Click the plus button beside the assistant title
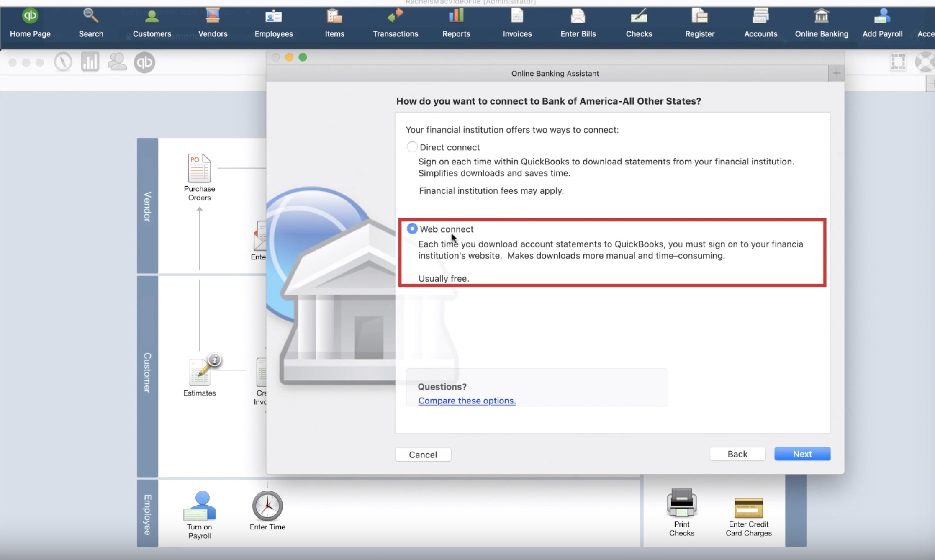 click(x=837, y=73)
